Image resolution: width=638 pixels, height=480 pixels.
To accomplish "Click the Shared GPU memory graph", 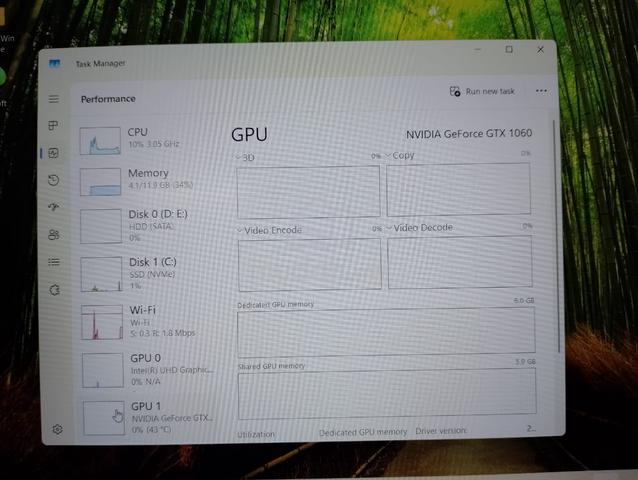I will point(387,393).
